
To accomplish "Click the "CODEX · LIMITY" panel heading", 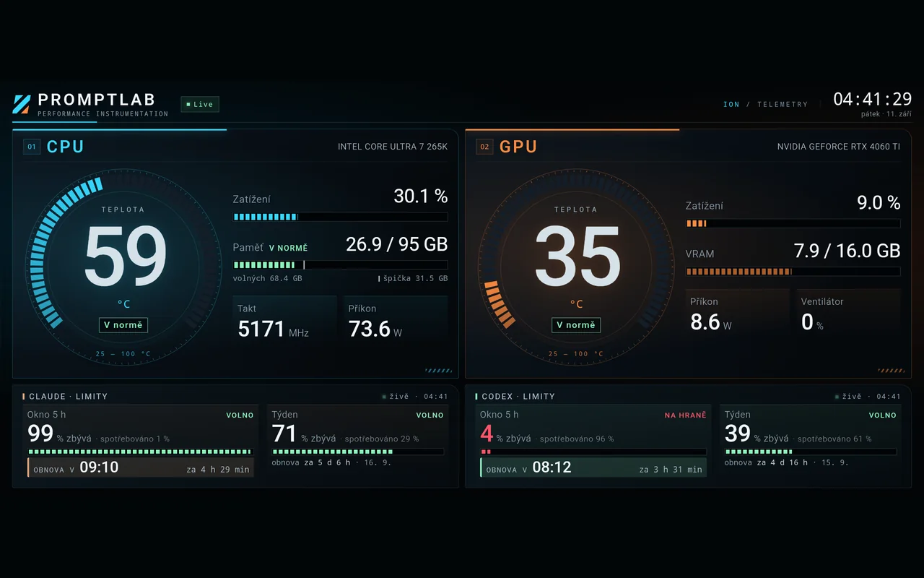I will click(518, 397).
